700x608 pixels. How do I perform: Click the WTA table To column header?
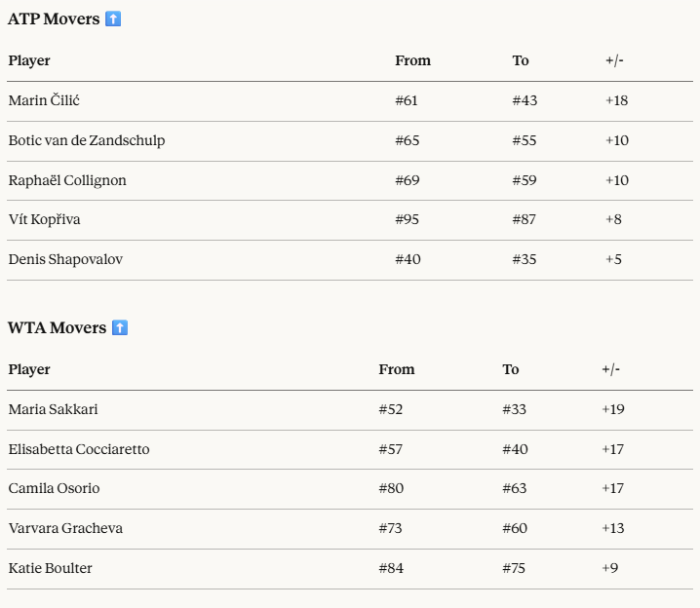tap(511, 369)
